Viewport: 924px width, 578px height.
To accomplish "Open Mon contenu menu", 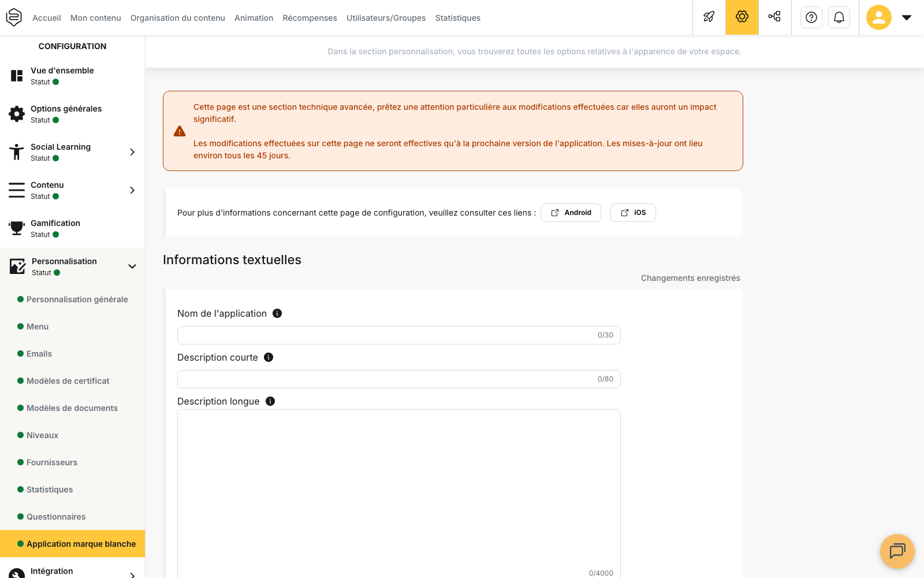I will pyautogui.click(x=96, y=18).
